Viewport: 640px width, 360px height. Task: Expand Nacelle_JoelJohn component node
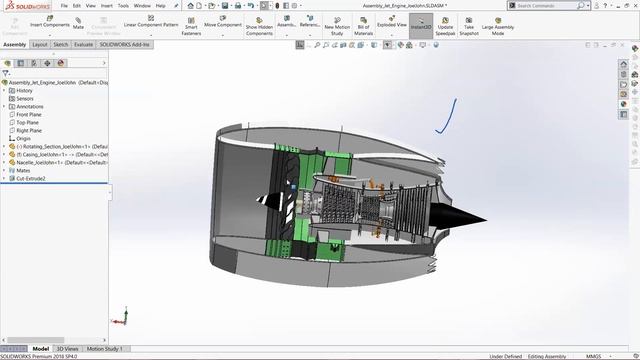pyautogui.click(x=4, y=162)
